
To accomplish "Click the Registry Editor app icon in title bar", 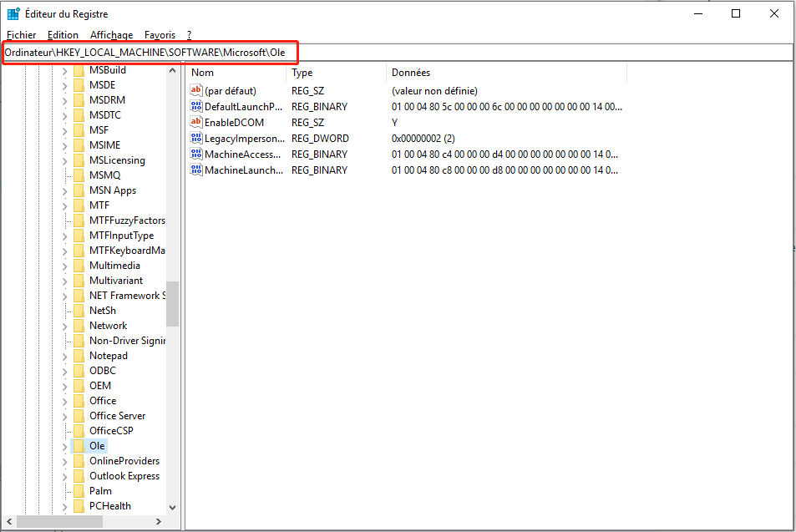I will tap(13, 13).
